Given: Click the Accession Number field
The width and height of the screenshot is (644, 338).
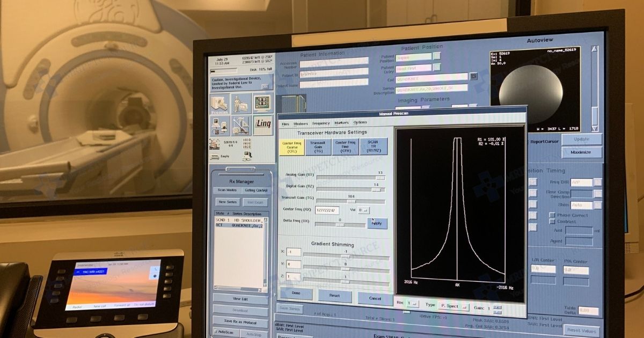Looking at the screenshot, I should pyautogui.click(x=334, y=61).
